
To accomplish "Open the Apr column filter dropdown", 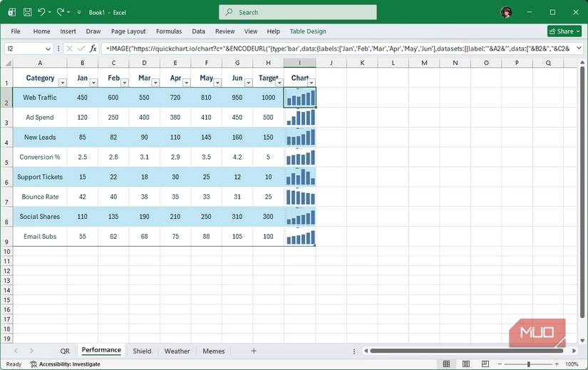I will [x=186, y=83].
